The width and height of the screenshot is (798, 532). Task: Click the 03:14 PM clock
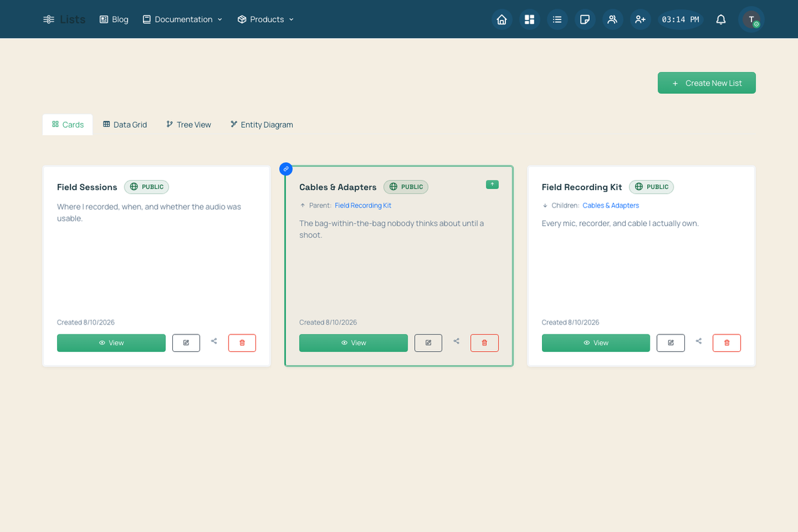point(680,19)
